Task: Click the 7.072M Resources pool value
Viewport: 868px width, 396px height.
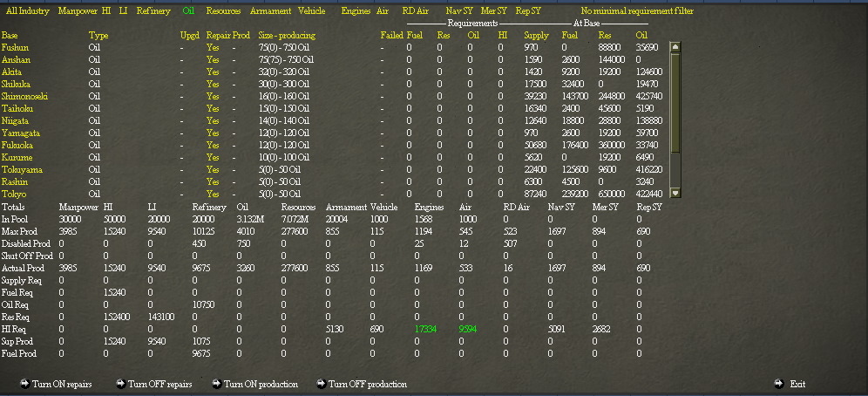Action: click(295, 219)
